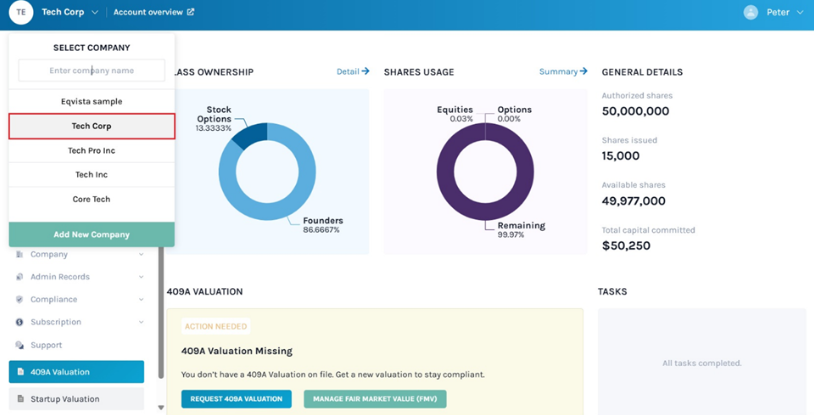Click the Enter company name search field
814x415 pixels.
pos(92,71)
